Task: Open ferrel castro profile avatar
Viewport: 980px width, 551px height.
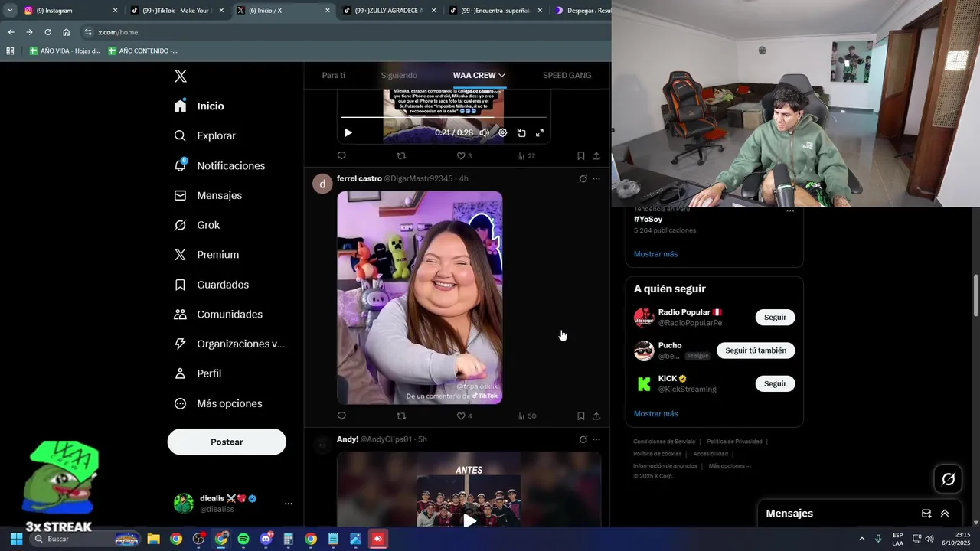Action: 322,184
